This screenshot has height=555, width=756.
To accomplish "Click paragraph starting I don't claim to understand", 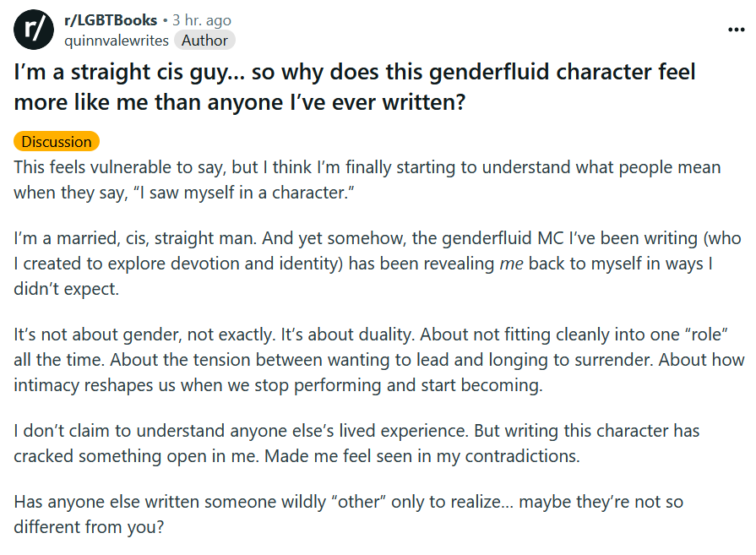I will 356,443.
